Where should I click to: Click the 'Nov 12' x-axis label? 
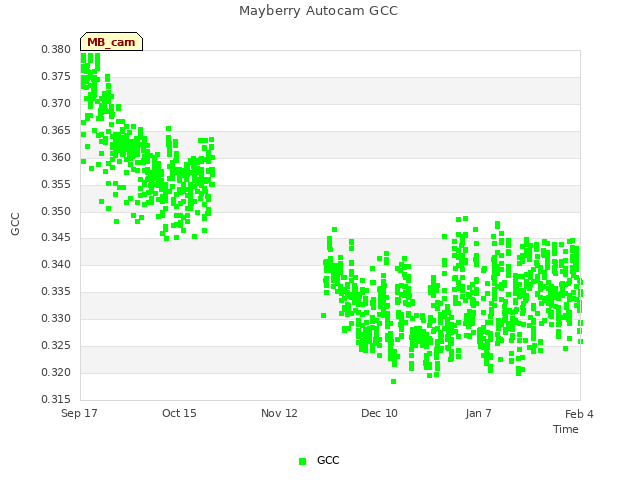[279, 413]
